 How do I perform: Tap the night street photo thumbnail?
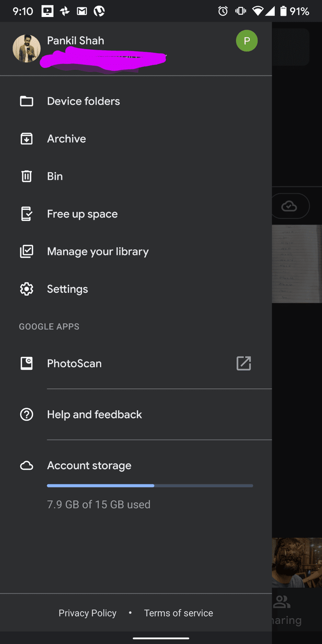pyautogui.click(x=297, y=563)
